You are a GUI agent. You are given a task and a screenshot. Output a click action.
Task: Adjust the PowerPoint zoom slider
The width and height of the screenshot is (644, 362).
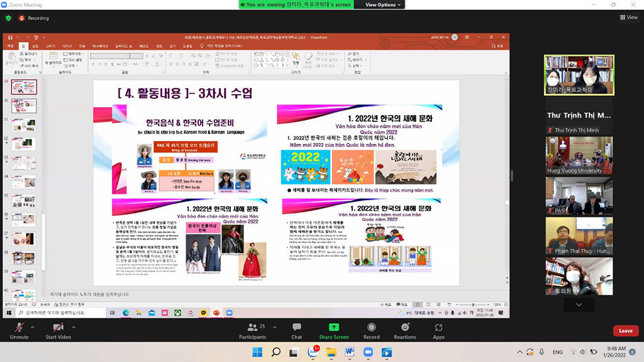pyautogui.click(x=473, y=305)
